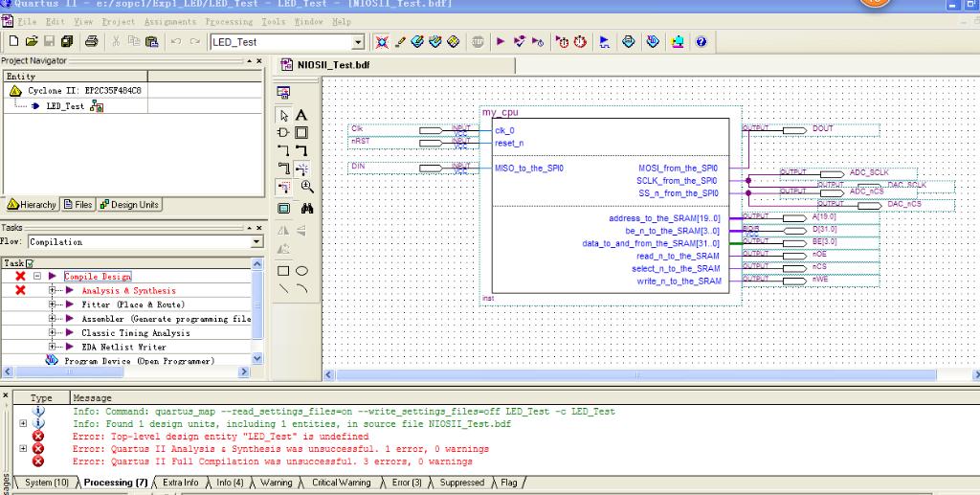
Task: Open the Critical Warning messages tab
Action: click(342, 483)
